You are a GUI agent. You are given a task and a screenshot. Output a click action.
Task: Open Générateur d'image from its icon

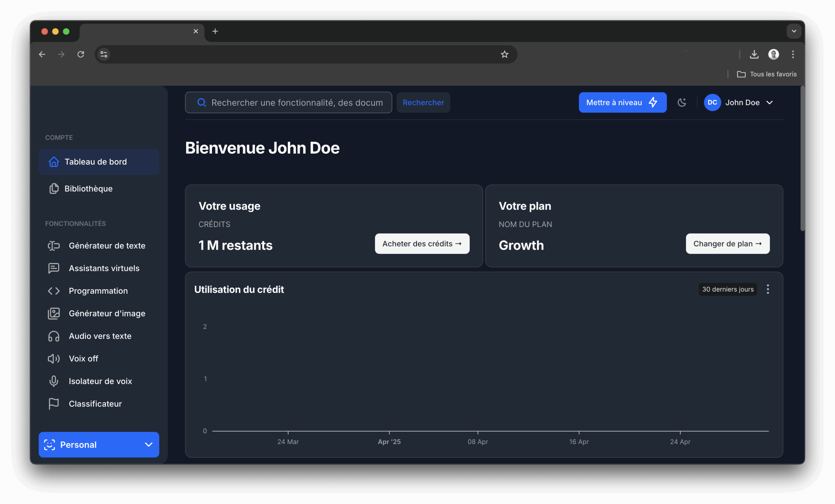click(53, 314)
